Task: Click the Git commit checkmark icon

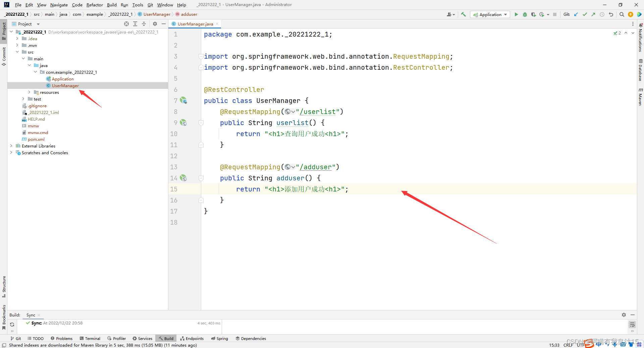Action: pyautogui.click(x=585, y=14)
